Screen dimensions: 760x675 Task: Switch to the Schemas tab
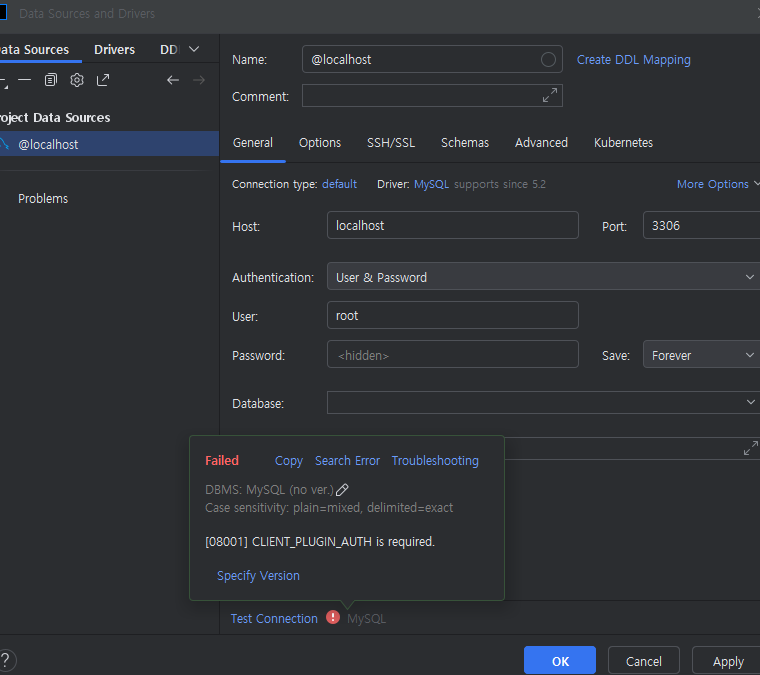click(x=465, y=143)
